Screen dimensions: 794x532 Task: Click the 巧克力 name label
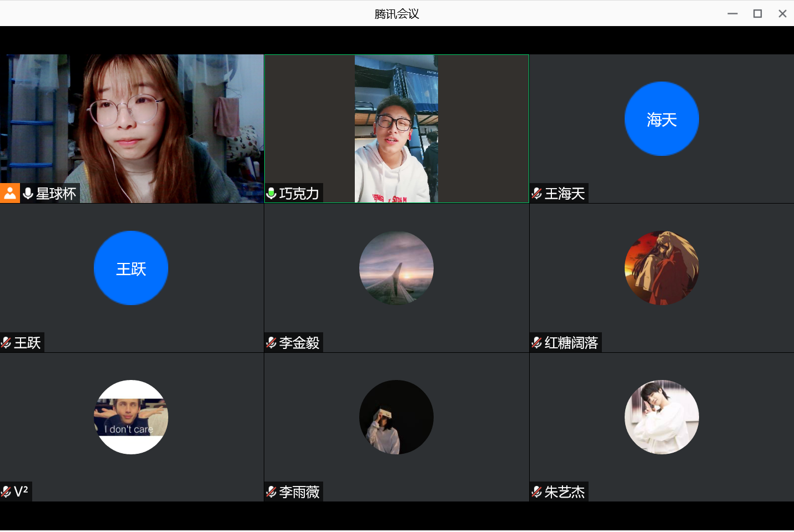tap(299, 193)
